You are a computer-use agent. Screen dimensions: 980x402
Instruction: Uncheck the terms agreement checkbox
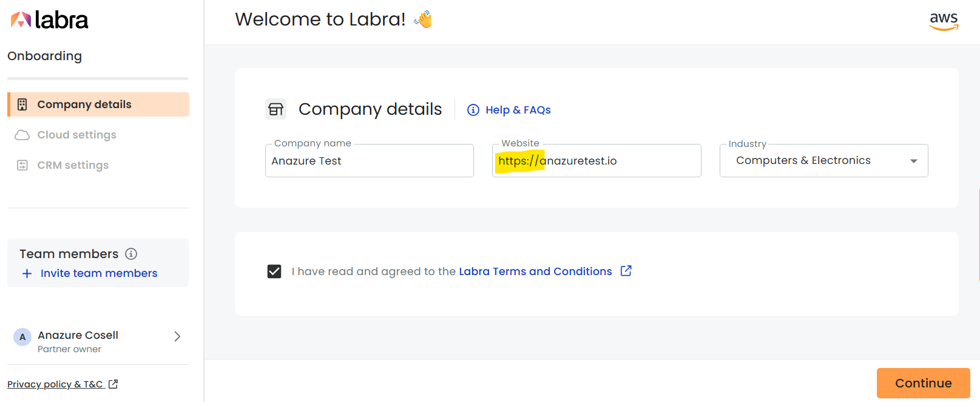point(274,271)
